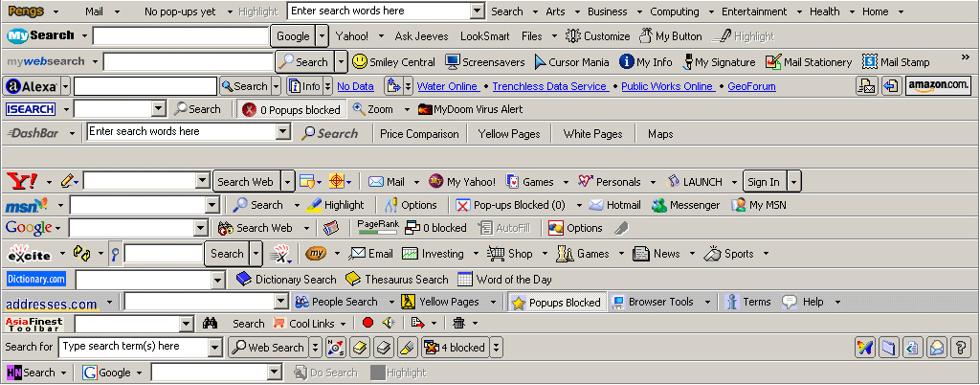Click White Pages on the DashBar
The width and height of the screenshot is (980, 385).
592,134
